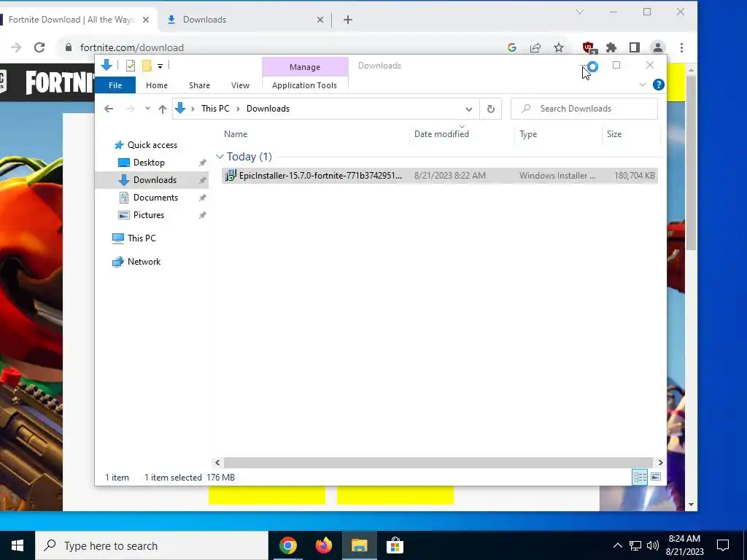Refresh the Downloads folder view

(491, 109)
